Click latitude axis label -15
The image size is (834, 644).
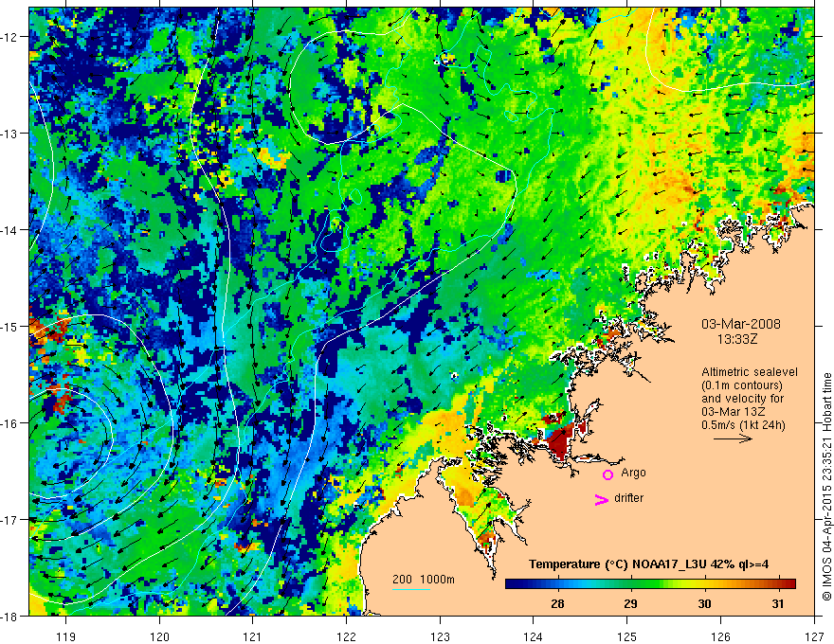coord(9,326)
